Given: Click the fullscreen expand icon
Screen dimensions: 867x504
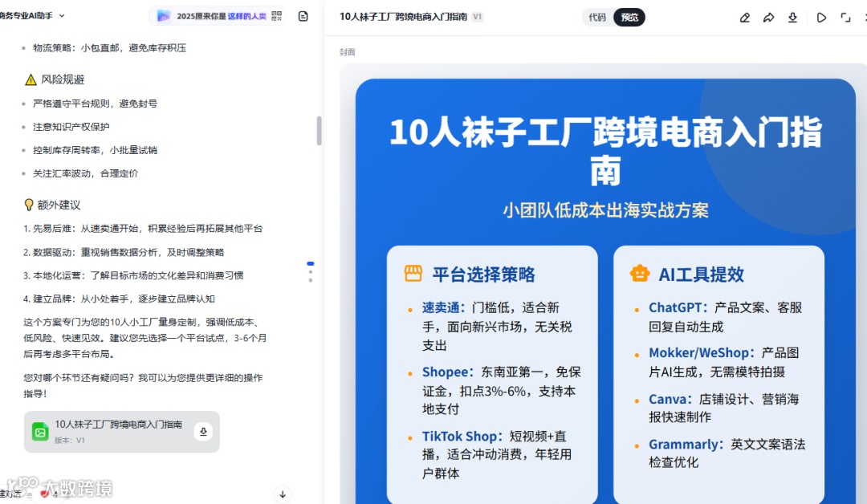Looking at the screenshot, I should tap(845, 18).
